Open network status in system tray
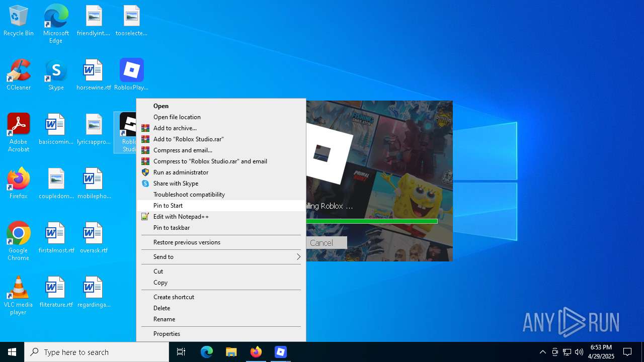 pyautogui.click(x=567, y=352)
